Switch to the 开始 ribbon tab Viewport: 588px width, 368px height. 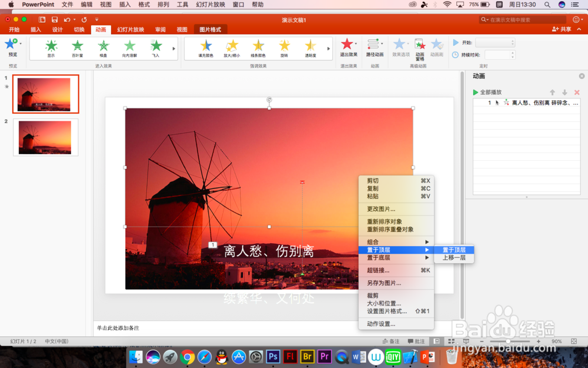pyautogui.click(x=14, y=29)
